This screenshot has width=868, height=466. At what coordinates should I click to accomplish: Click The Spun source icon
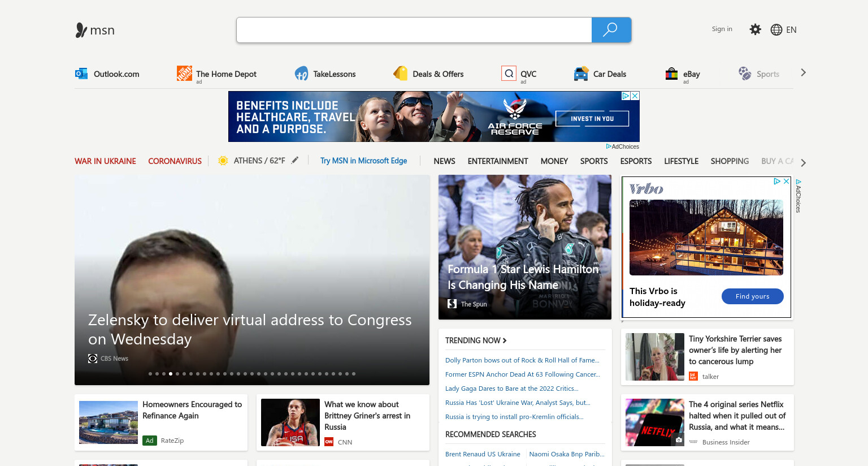[x=452, y=304]
